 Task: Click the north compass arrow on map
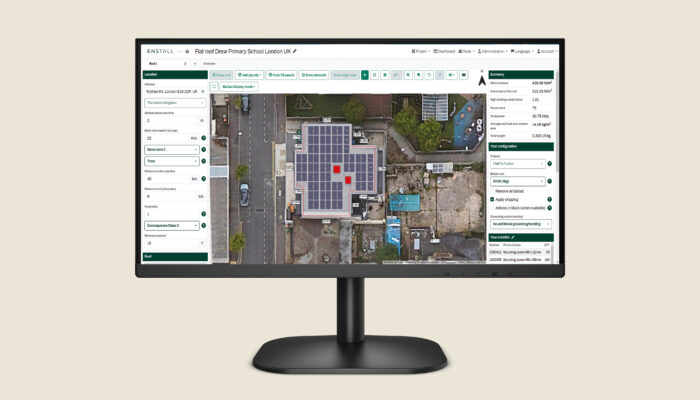[484, 76]
